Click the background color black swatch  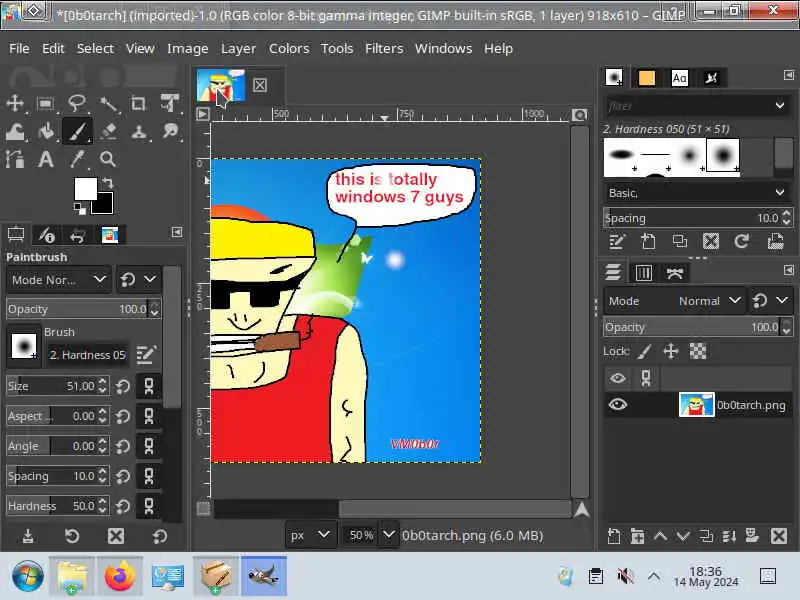pos(105,207)
